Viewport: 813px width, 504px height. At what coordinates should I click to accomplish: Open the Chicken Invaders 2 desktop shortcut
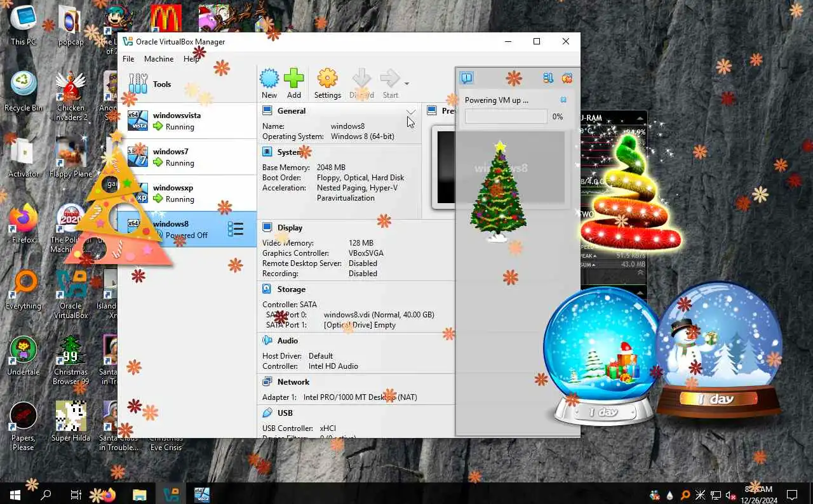point(71,95)
